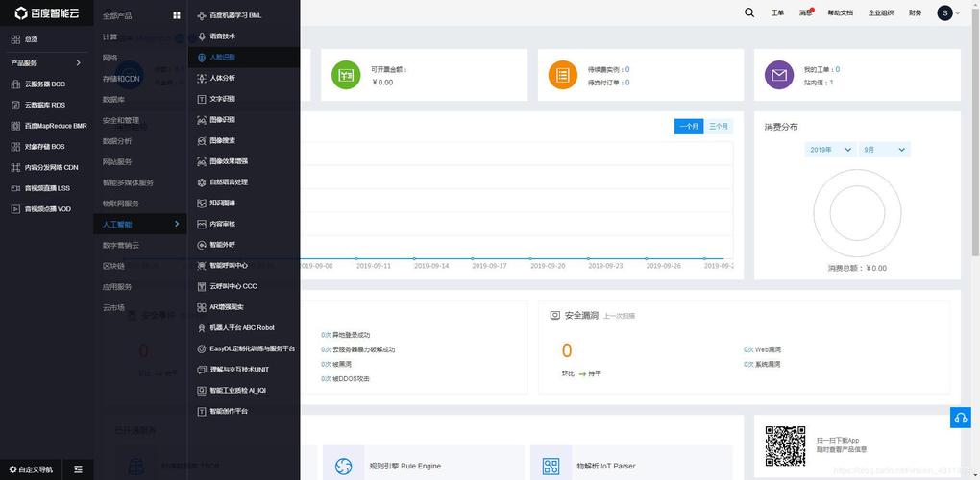Switch chart range to 一个月
Viewport: 980px width, 480px height.
pyautogui.click(x=689, y=126)
